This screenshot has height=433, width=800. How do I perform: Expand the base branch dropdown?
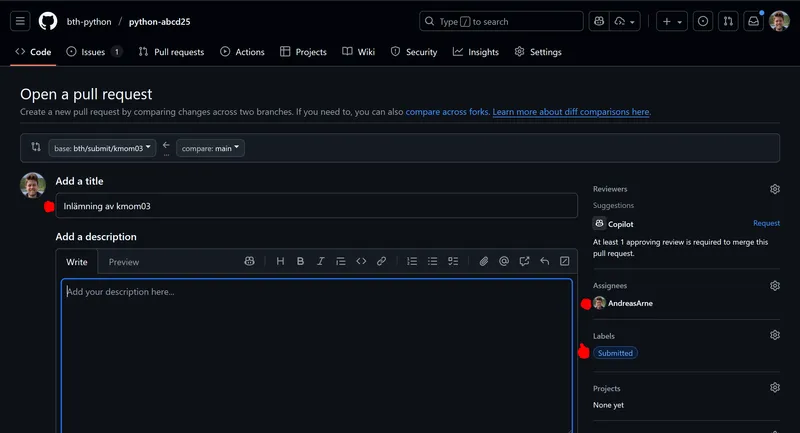104,148
